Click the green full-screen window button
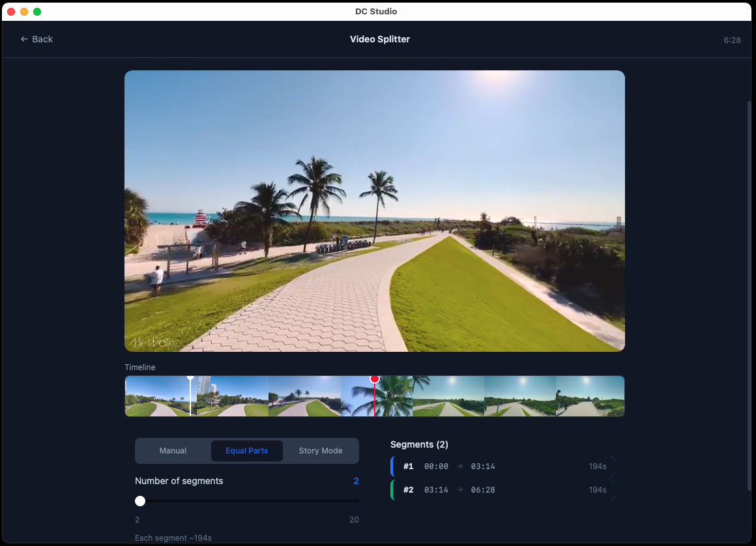 click(x=37, y=11)
